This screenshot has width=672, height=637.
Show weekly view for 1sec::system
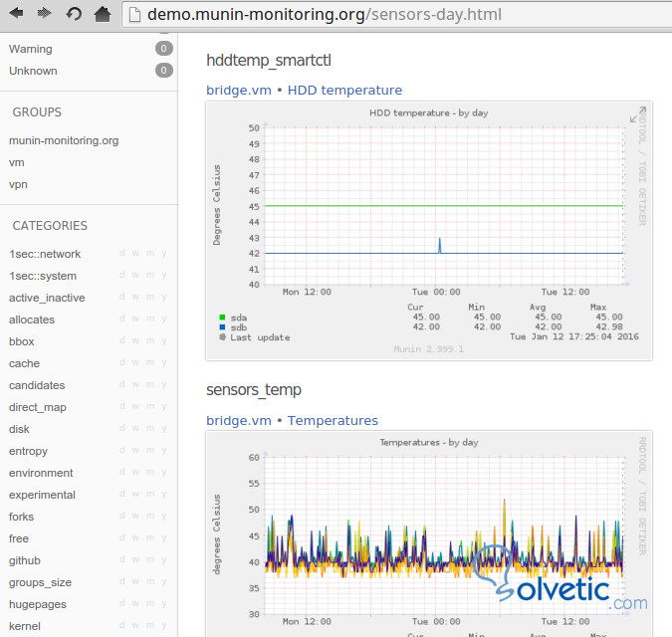[135, 275]
